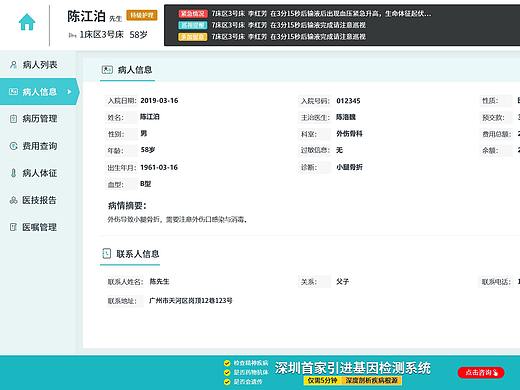Click the icon beside 医技报告

[13, 200]
